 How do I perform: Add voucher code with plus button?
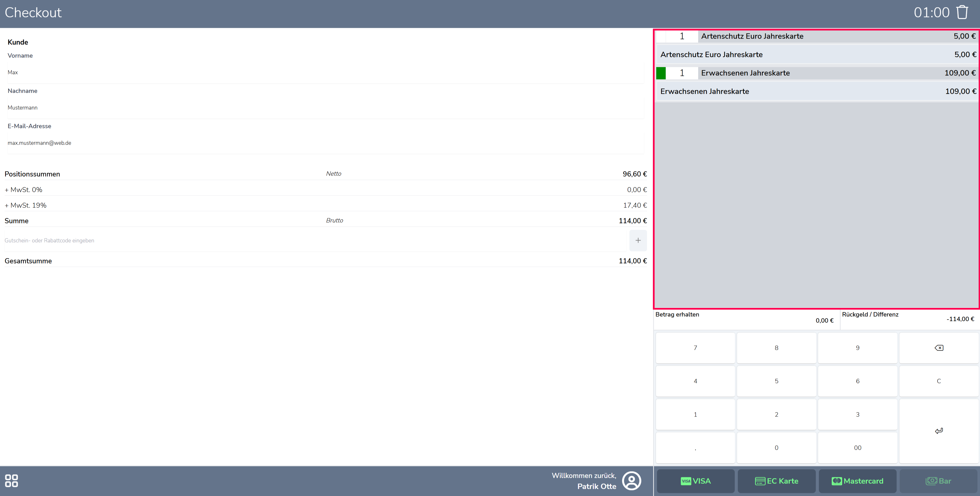pyautogui.click(x=638, y=240)
